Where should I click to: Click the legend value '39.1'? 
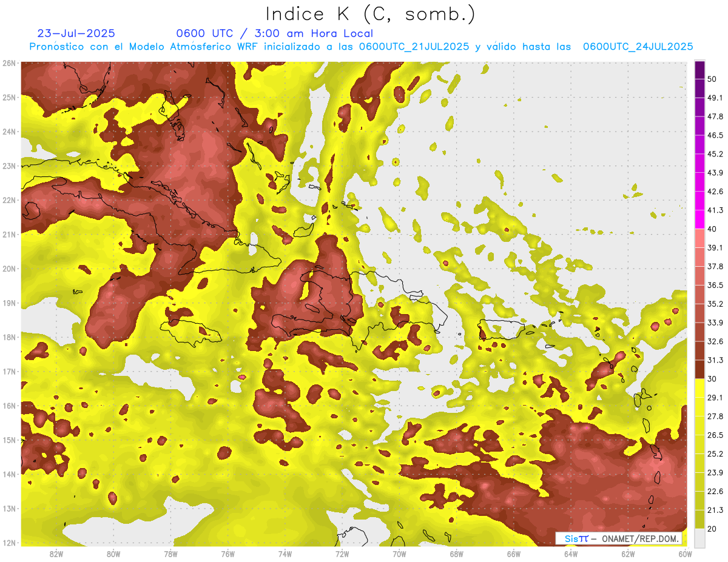pos(715,247)
